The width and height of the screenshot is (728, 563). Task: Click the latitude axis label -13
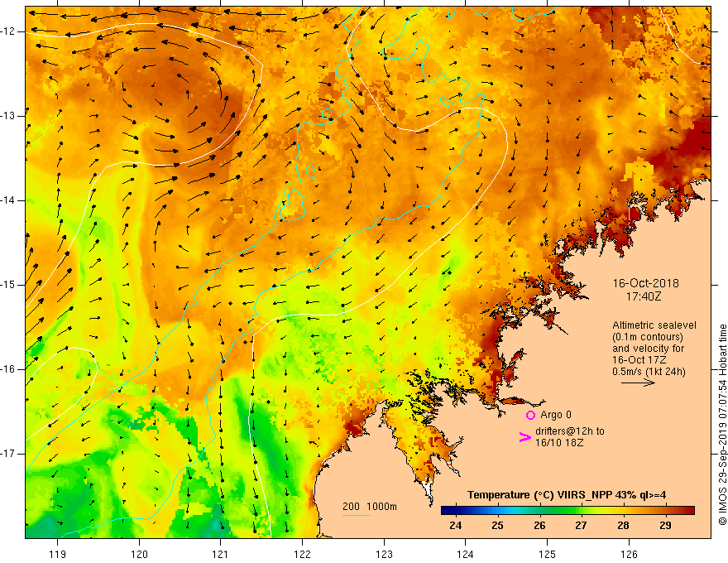[8, 116]
